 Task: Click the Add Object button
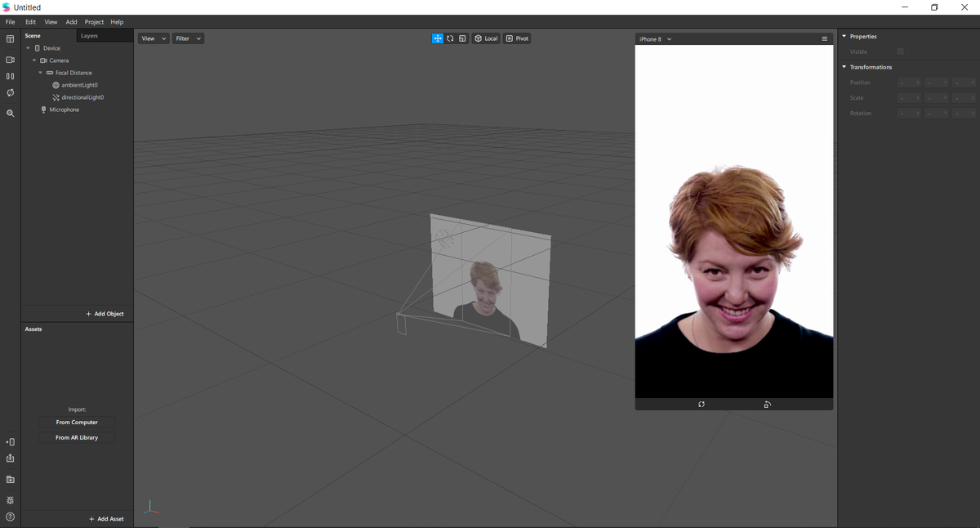[105, 313]
